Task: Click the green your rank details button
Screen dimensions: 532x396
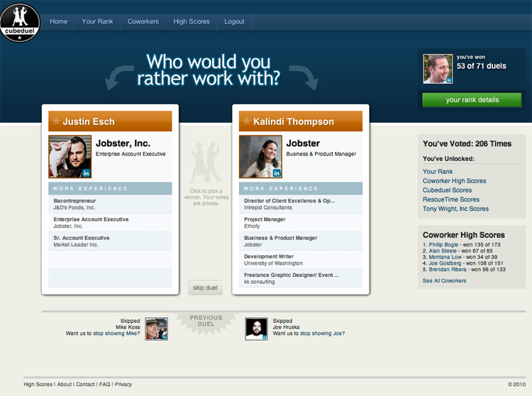Action: coord(472,100)
